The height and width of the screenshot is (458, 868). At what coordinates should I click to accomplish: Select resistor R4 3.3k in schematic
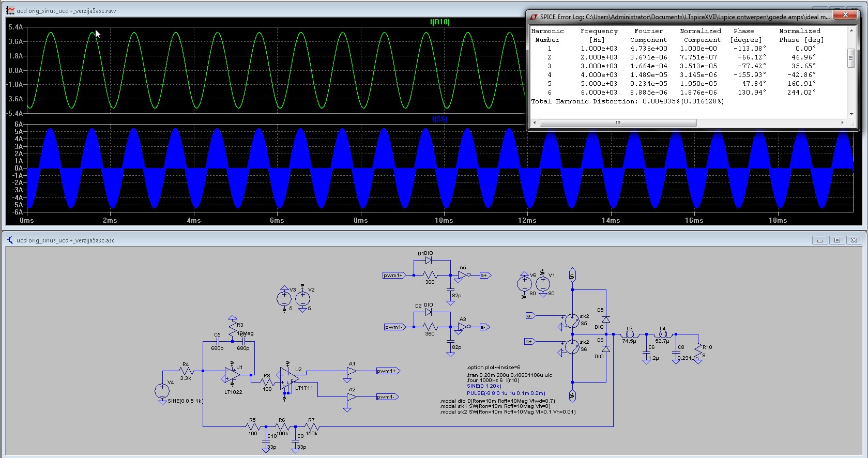point(186,371)
